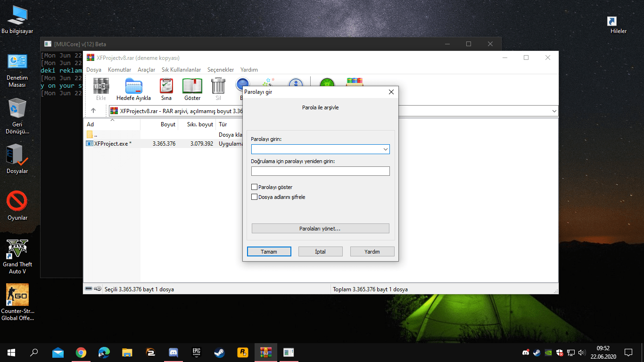Screen dimensions: 644x362
Task: Expand the Parolayı girin password dropdown arrow
Action: click(386, 149)
